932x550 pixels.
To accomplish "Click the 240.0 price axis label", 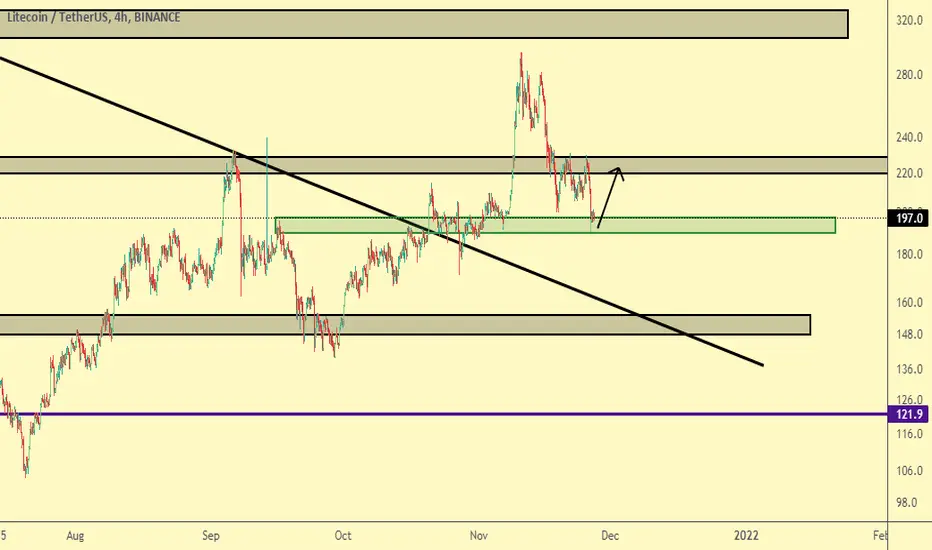I will pyautogui.click(x=909, y=137).
